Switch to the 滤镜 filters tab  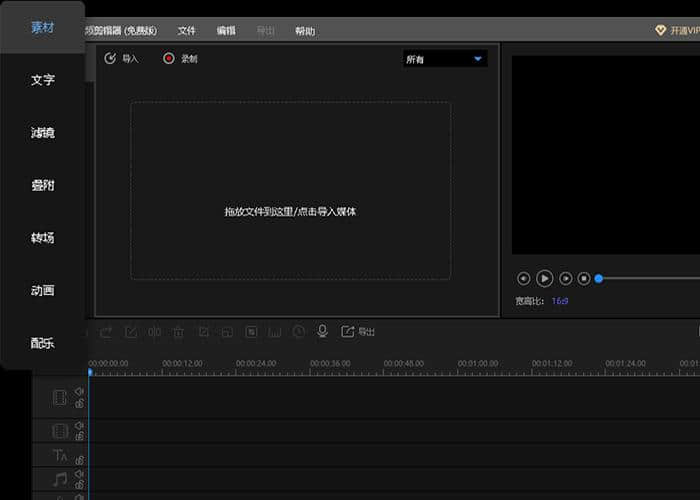click(x=42, y=133)
